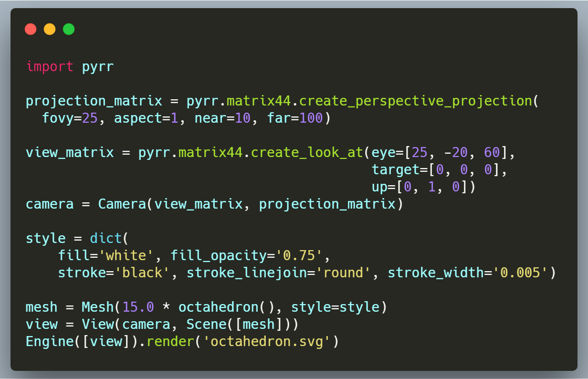Click the 'fill_opacity' key

point(219,256)
